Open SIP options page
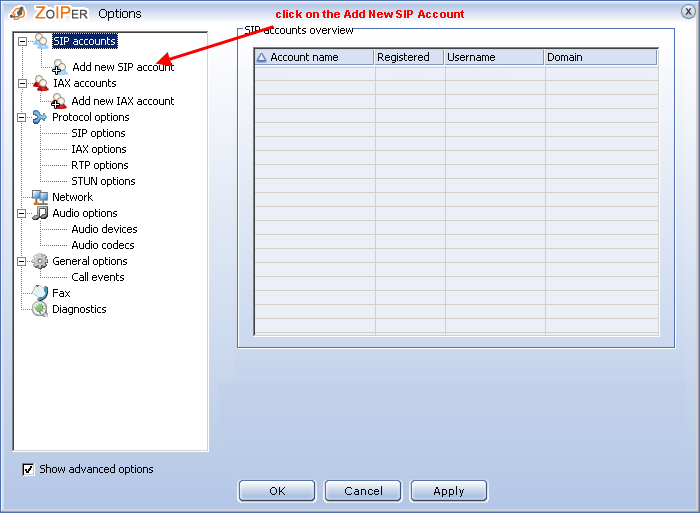This screenshot has width=700, height=513. (98, 133)
